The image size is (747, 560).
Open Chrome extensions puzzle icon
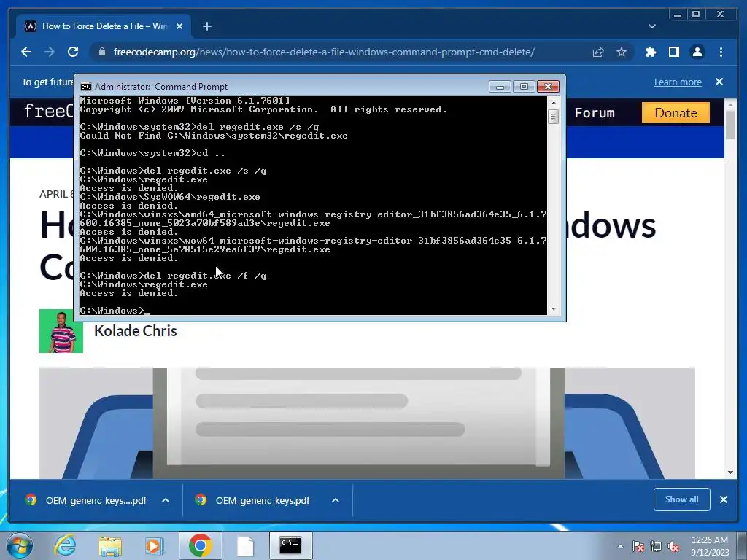(x=650, y=52)
